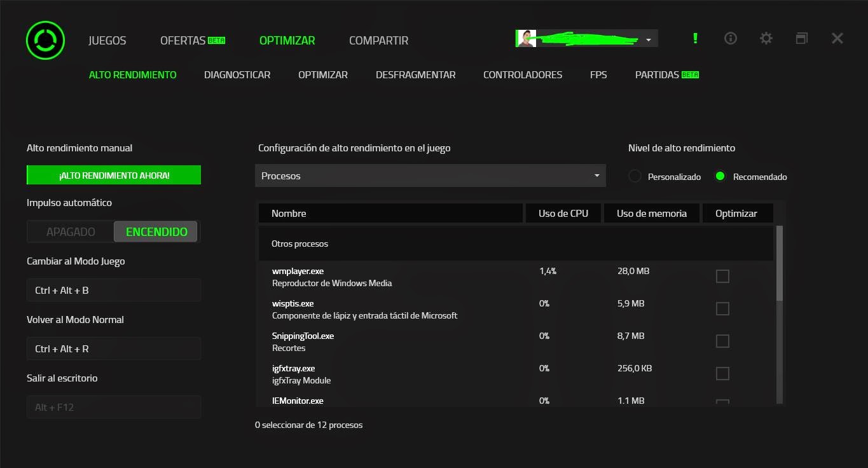The image size is (868, 468).
Task: Click the restore window icon
Action: click(x=801, y=38)
